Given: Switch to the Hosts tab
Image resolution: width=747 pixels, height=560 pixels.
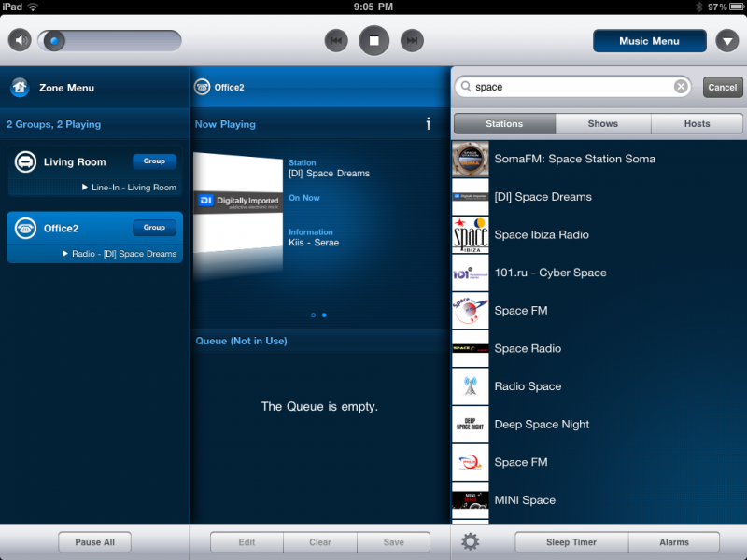Looking at the screenshot, I should tap(697, 124).
